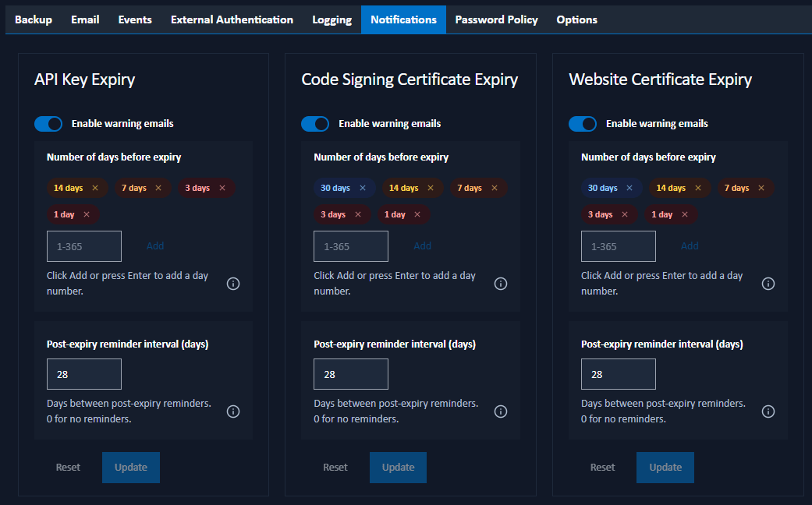Reset Website Certificate Expiry settings

click(x=603, y=468)
